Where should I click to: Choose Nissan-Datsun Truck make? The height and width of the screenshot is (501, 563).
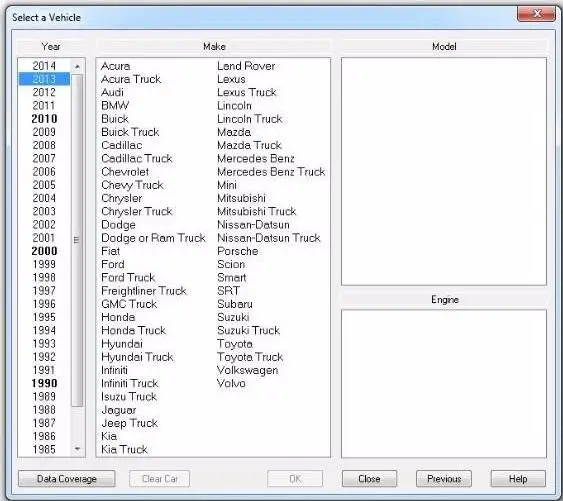coord(269,238)
